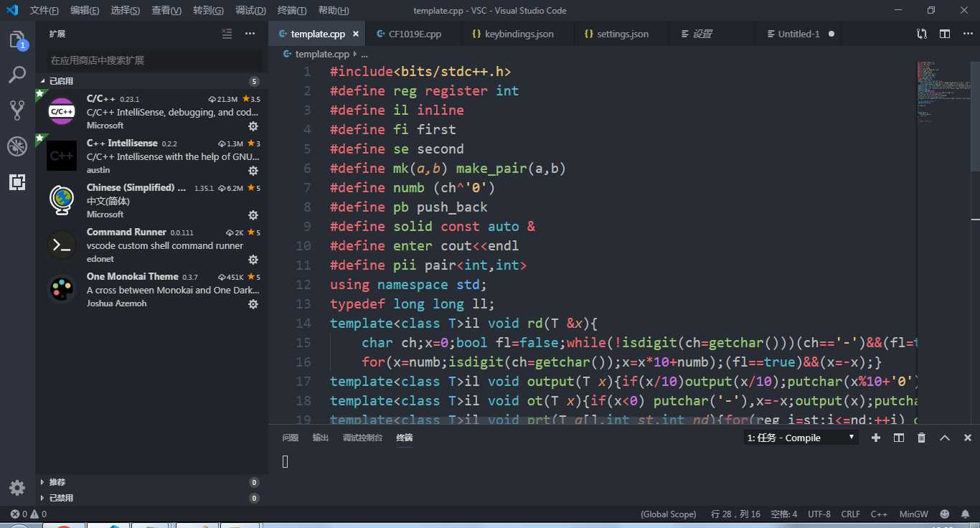Expand the 推荐 extensions section
Screen dimensions: 980x528
151,482
